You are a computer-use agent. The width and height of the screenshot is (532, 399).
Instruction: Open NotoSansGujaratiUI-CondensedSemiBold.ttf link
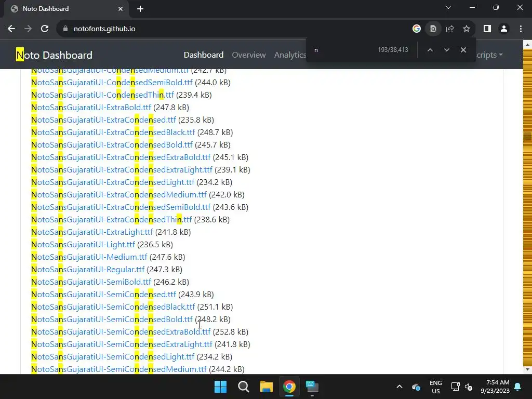tap(112, 83)
